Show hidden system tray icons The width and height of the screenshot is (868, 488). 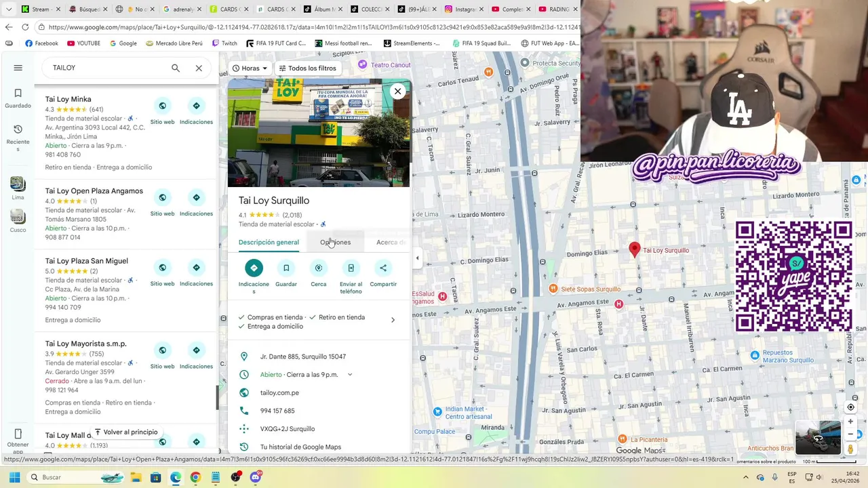(x=745, y=477)
